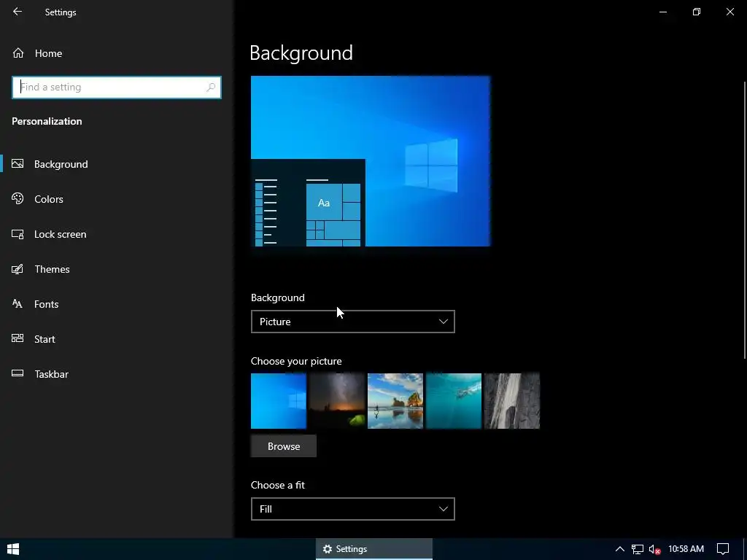This screenshot has width=747, height=560.
Task: Show hidden system tray icons
Action: coord(620,549)
